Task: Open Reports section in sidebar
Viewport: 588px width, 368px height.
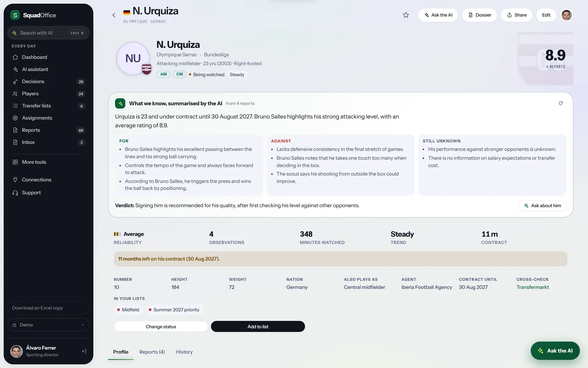Action: (49, 130)
